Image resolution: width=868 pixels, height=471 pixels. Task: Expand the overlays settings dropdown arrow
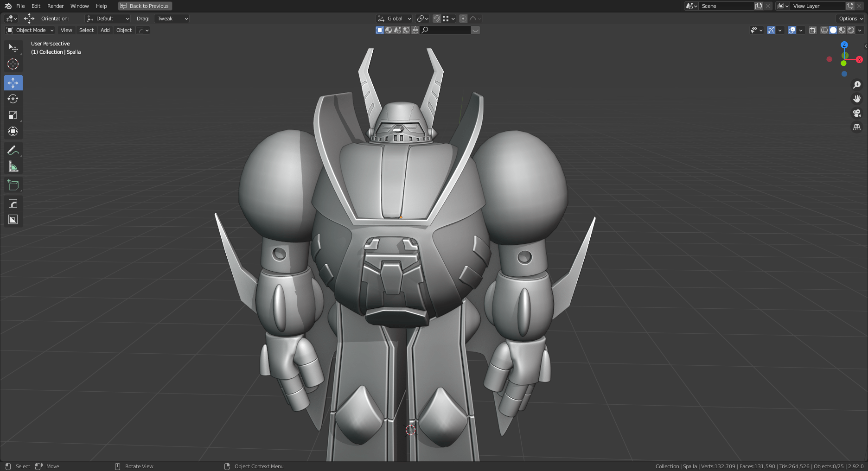(801, 30)
